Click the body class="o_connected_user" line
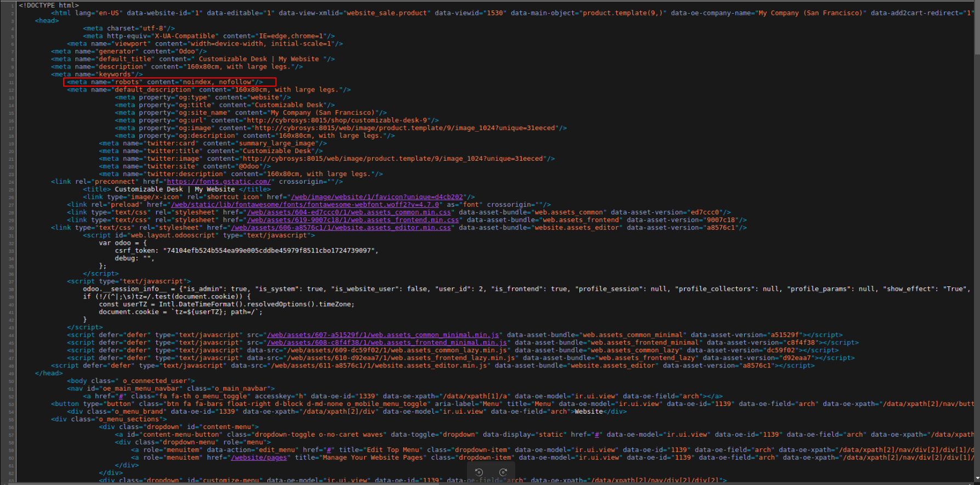980x485 pixels. pos(131,381)
